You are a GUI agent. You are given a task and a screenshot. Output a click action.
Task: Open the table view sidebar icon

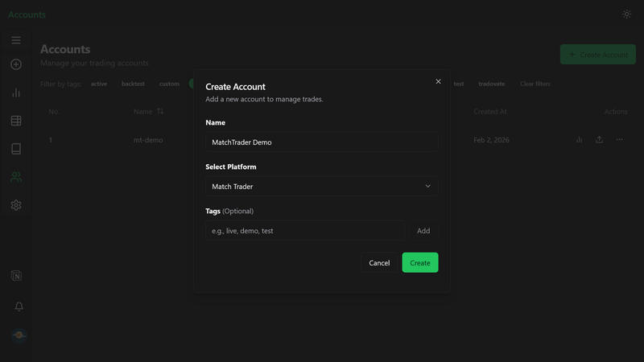[x=16, y=121]
